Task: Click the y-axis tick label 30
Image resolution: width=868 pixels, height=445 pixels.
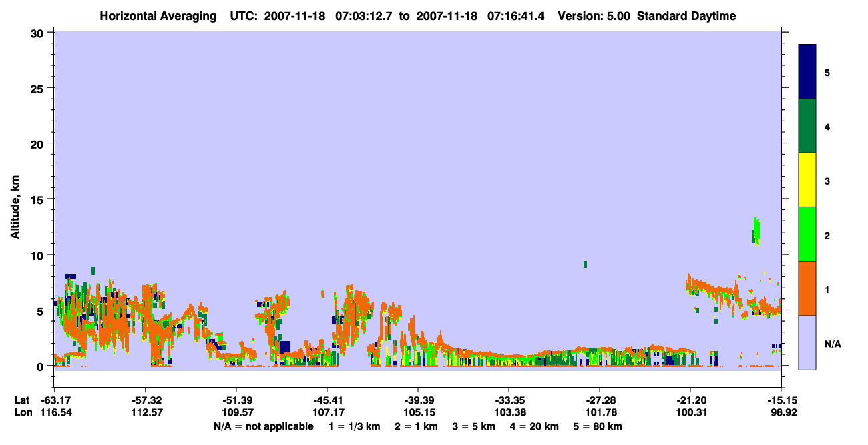Action: 39,33
